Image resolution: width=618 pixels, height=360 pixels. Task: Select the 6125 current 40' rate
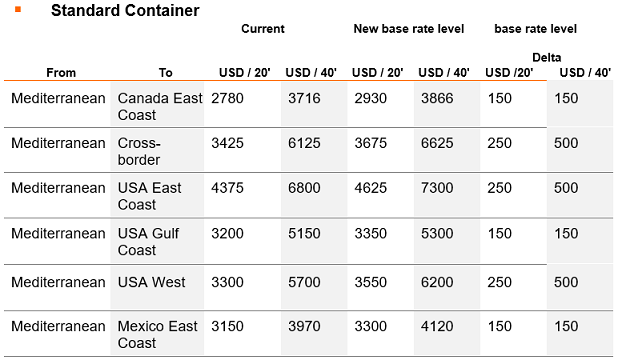[304, 143]
